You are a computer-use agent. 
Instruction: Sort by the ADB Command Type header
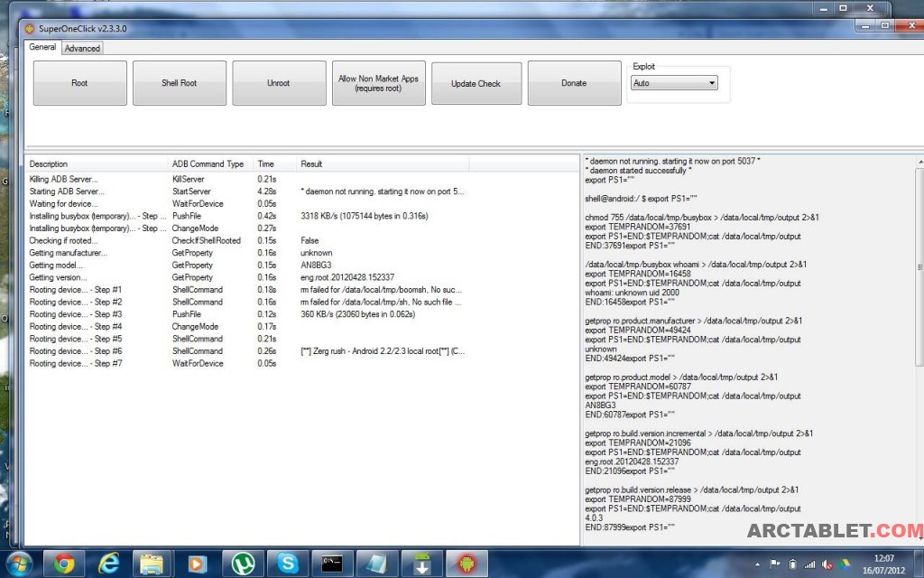(210, 164)
